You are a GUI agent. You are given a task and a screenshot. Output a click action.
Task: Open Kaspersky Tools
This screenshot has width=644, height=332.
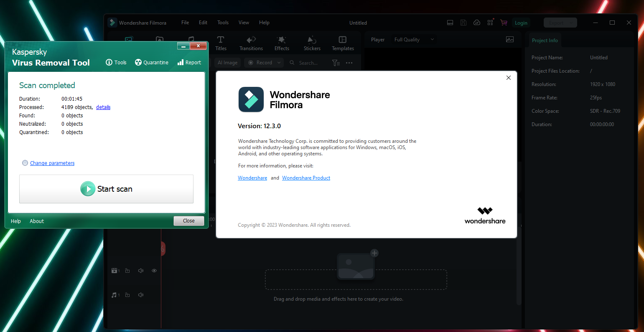pos(116,62)
